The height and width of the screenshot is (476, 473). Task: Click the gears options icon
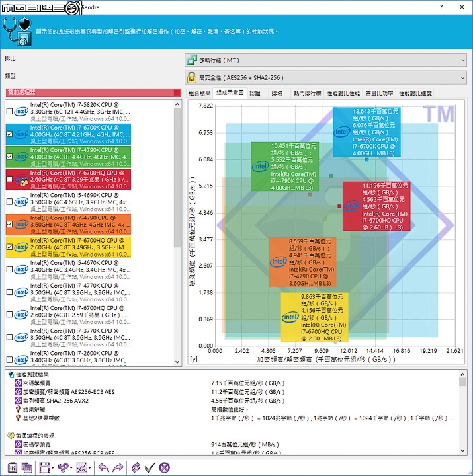tap(64, 467)
